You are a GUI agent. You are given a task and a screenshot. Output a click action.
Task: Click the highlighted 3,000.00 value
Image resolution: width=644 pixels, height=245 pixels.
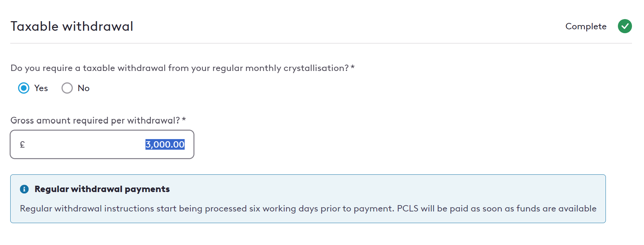[x=165, y=144]
